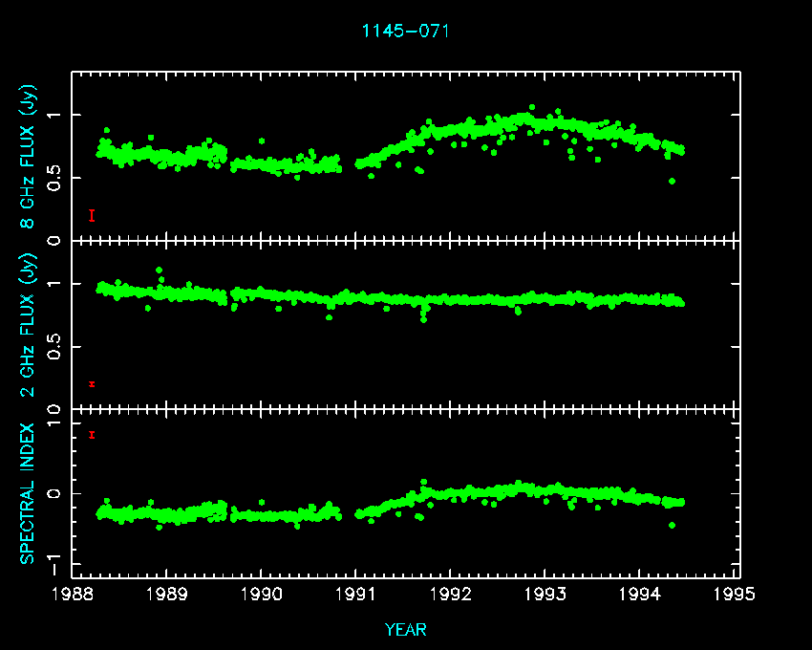This screenshot has height=650, width=812.
Task: Click the YEAR x-axis label
Action: [x=405, y=629]
